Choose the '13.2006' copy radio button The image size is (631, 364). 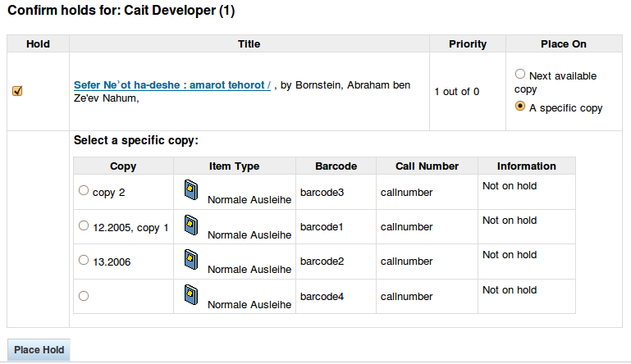pyautogui.click(x=83, y=261)
